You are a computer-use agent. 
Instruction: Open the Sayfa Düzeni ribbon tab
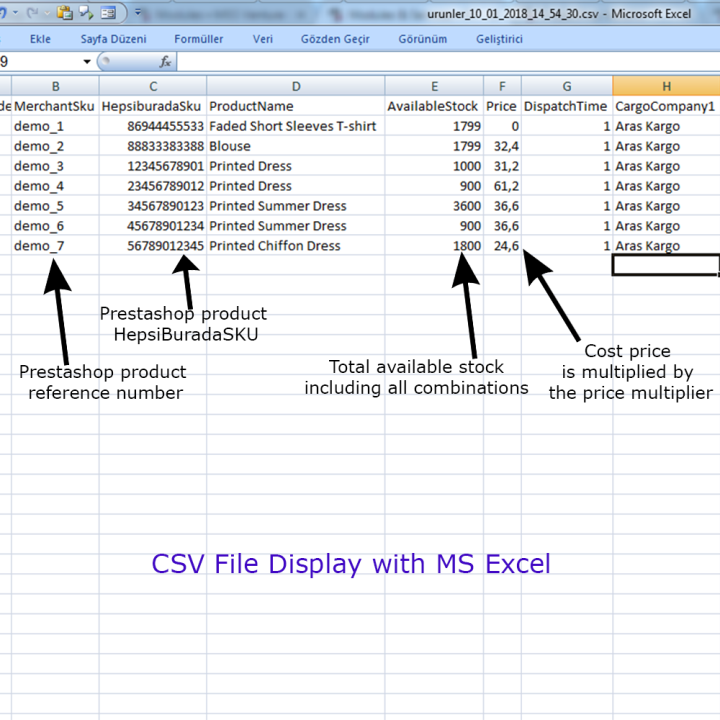[113, 39]
